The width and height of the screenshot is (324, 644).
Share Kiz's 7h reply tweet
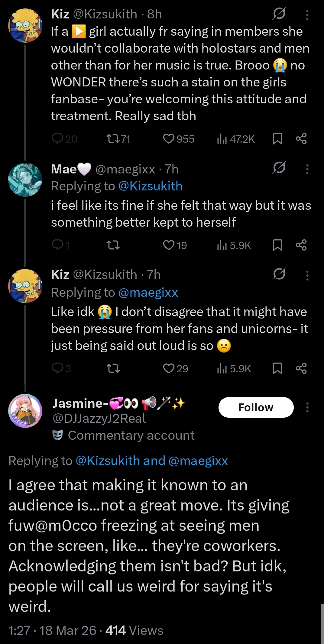(x=301, y=368)
